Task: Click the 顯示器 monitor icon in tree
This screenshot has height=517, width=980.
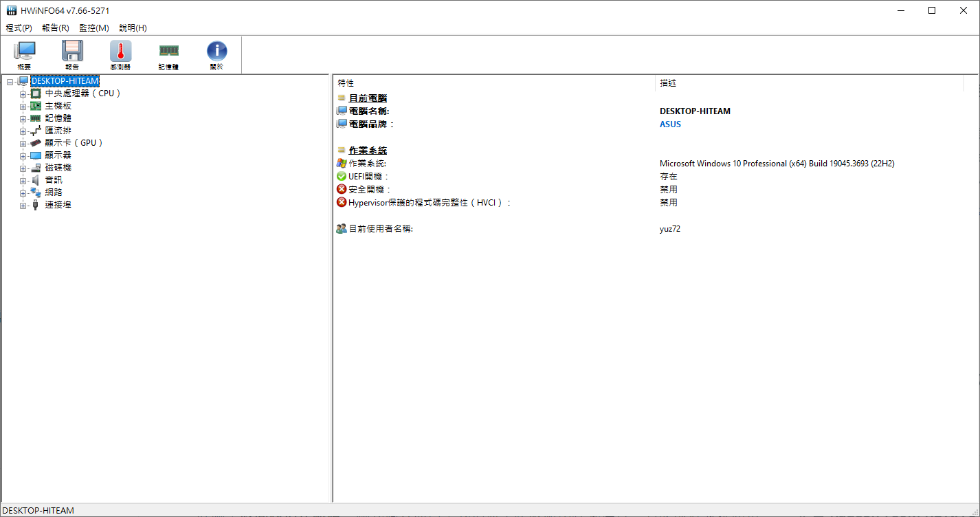Action: [x=36, y=155]
